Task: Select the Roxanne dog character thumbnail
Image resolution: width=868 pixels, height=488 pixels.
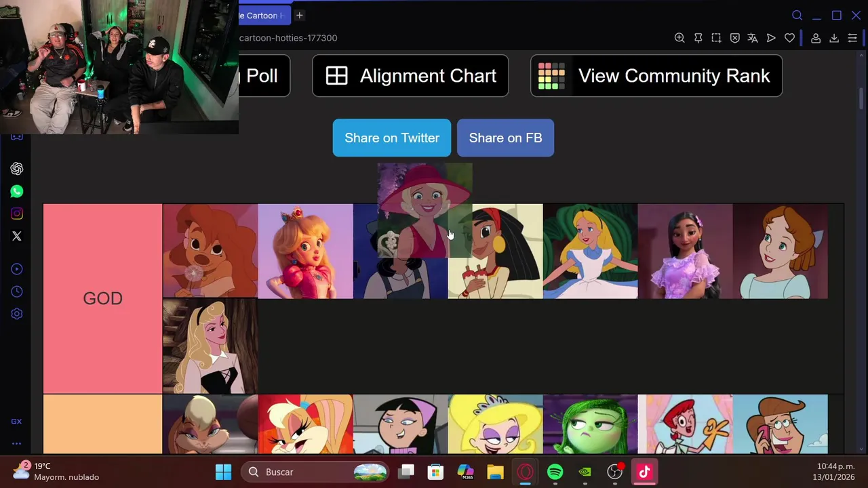Action: pos(210,251)
